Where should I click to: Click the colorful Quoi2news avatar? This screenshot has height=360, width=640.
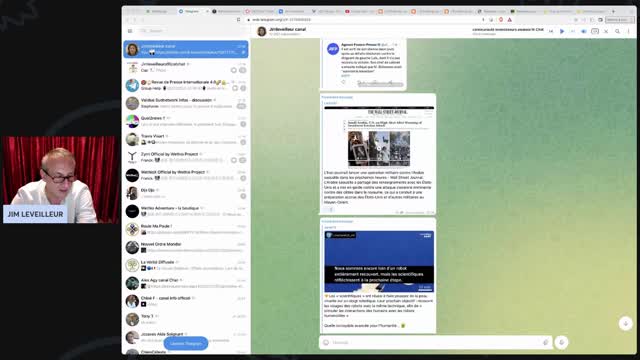pyautogui.click(x=132, y=121)
